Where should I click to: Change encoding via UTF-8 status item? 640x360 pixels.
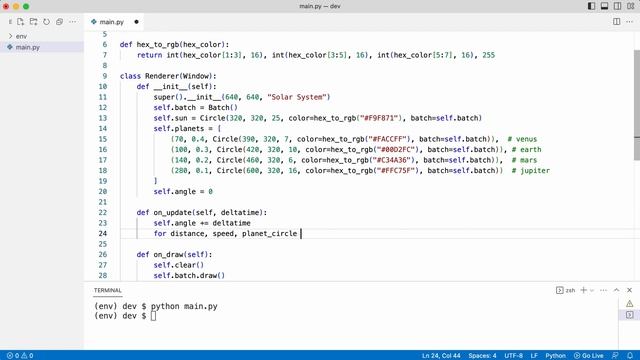(x=513, y=356)
